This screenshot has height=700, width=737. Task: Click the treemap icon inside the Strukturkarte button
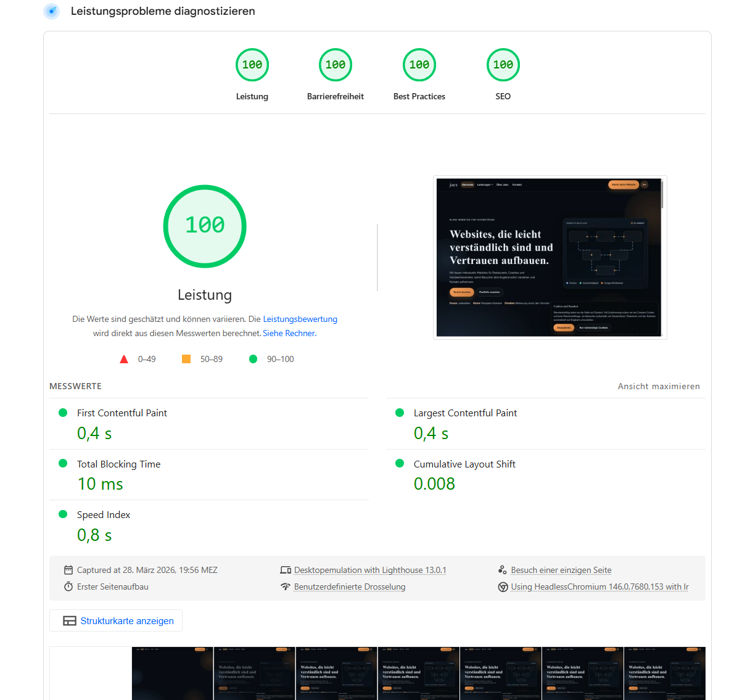70,620
